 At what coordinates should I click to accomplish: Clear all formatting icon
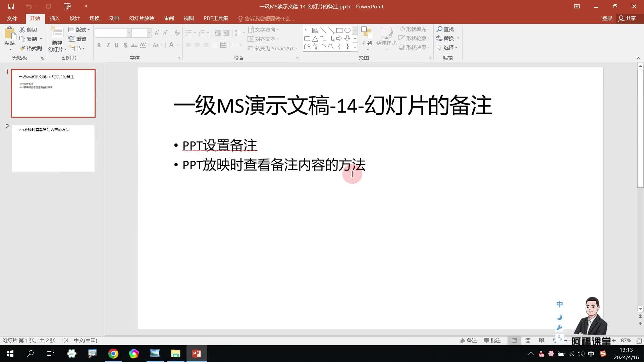(177, 33)
